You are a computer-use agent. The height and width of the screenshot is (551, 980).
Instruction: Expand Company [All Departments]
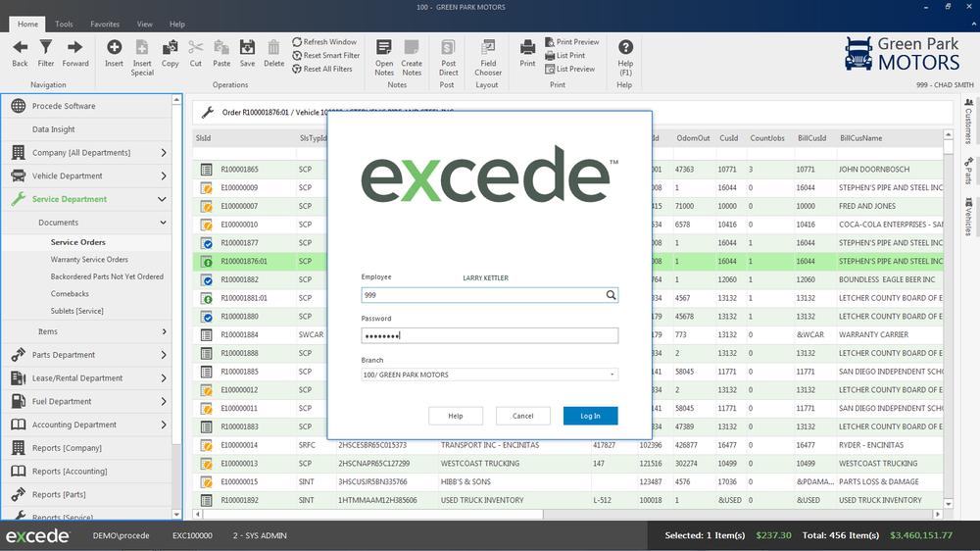163,153
